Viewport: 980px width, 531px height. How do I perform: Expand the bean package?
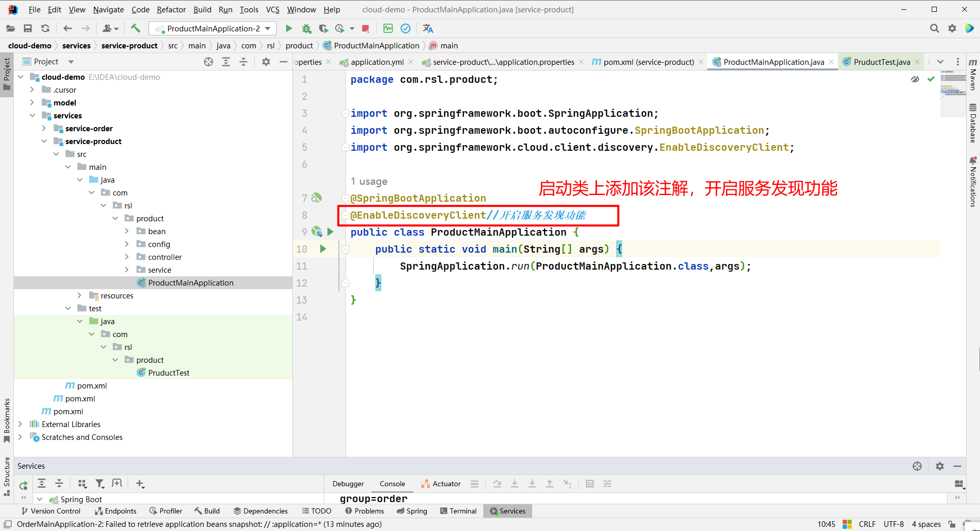tap(127, 231)
